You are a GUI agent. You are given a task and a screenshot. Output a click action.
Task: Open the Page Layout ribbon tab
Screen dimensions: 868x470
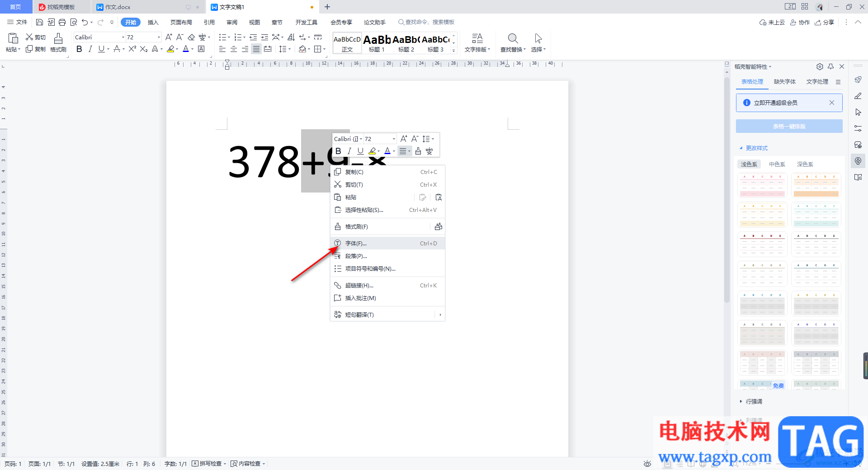point(181,22)
